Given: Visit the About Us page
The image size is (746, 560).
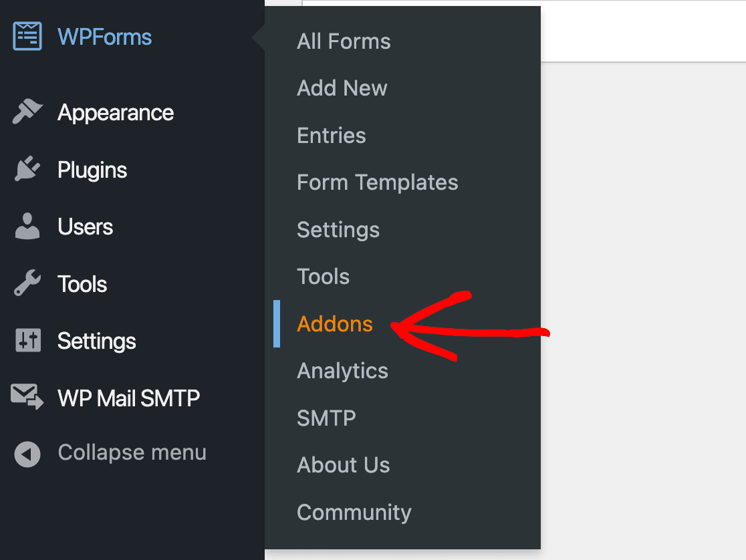Looking at the screenshot, I should pyautogui.click(x=343, y=464).
